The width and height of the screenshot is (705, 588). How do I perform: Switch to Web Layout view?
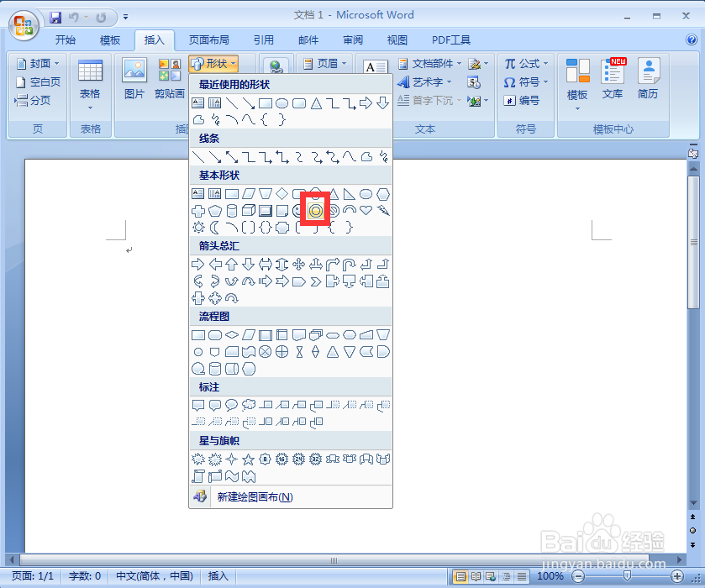click(491, 576)
